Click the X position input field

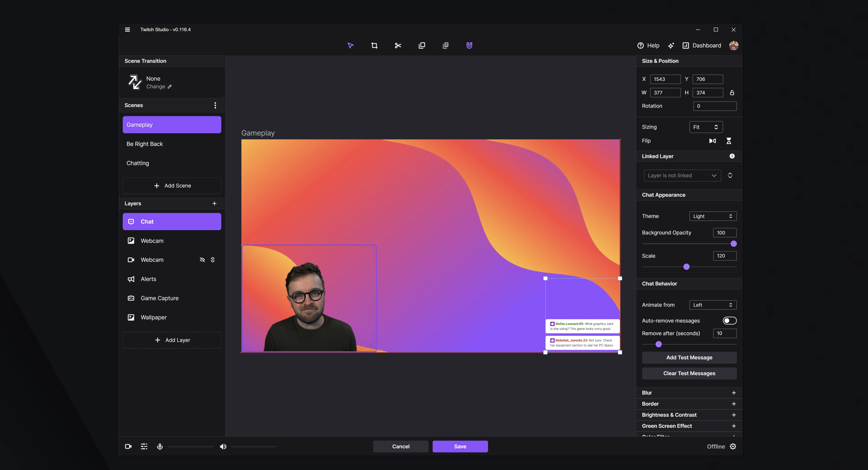[x=665, y=79]
